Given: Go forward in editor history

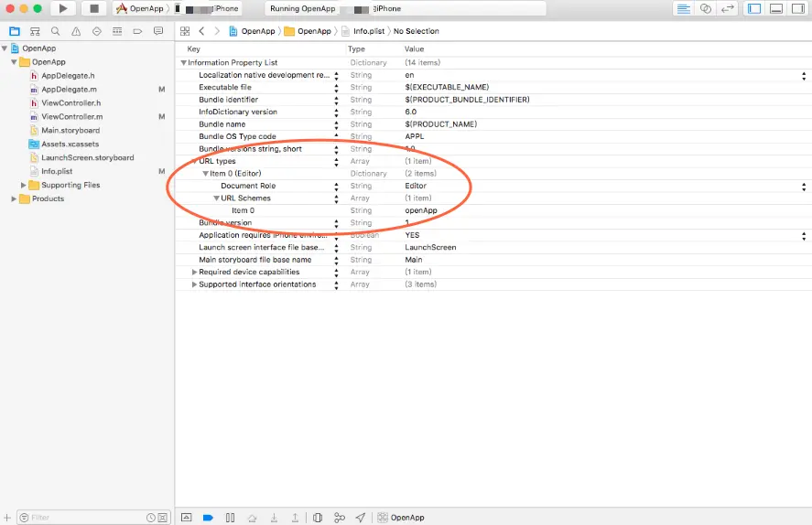Looking at the screenshot, I should 217,31.
